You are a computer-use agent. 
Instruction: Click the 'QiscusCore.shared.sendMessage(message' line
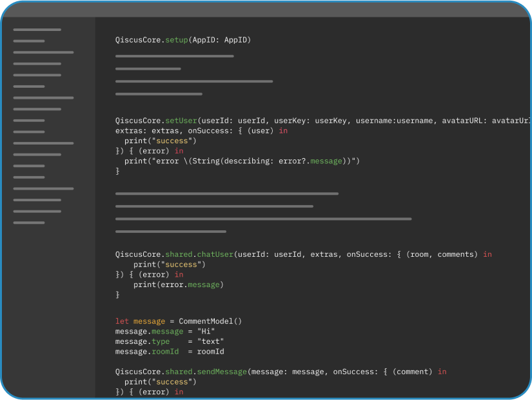[x=281, y=372]
